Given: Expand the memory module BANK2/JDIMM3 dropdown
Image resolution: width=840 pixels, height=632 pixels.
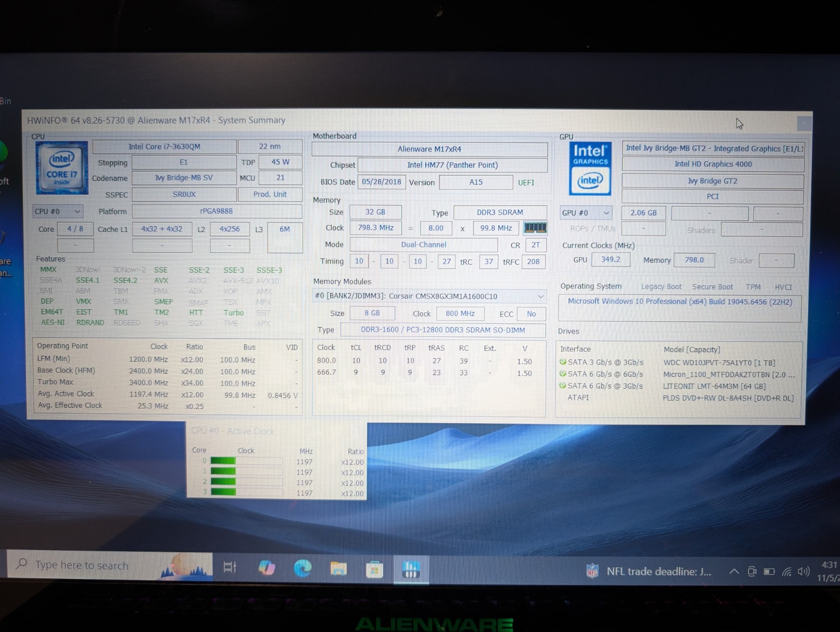Looking at the screenshot, I should [429, 296].
